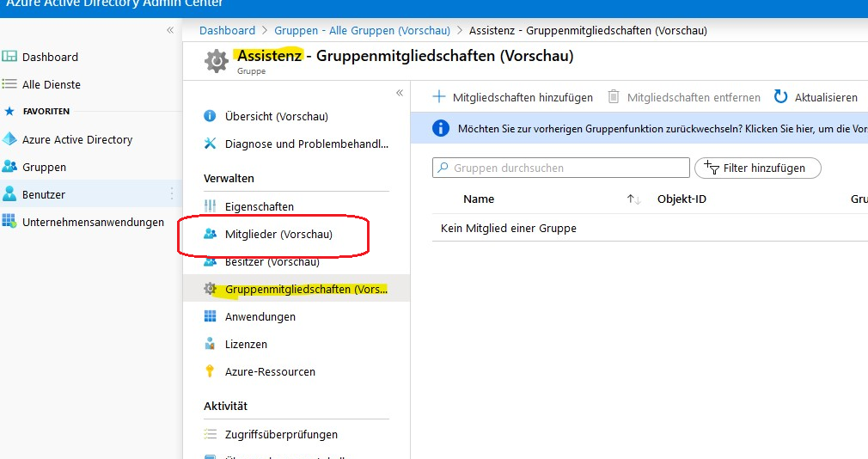Click the Azure Active Directory diamond icon
This screenshot has height=459, width=868.
(9, 139)
